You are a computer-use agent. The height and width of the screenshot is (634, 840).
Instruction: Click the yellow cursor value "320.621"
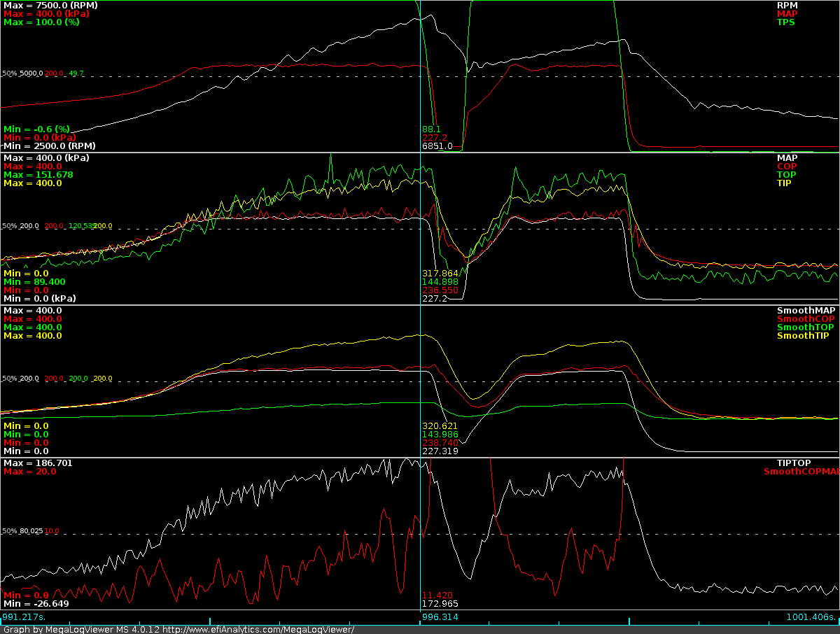tap(440, 425)
